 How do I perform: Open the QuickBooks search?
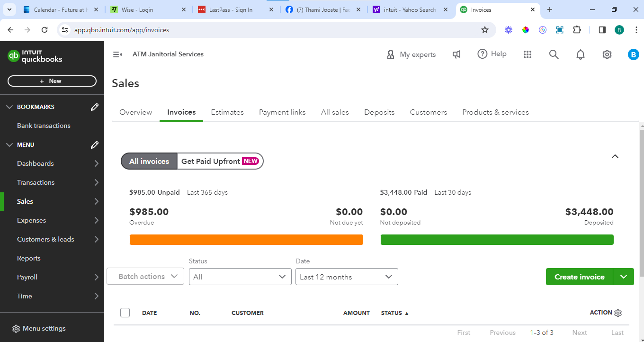(554, 54)
